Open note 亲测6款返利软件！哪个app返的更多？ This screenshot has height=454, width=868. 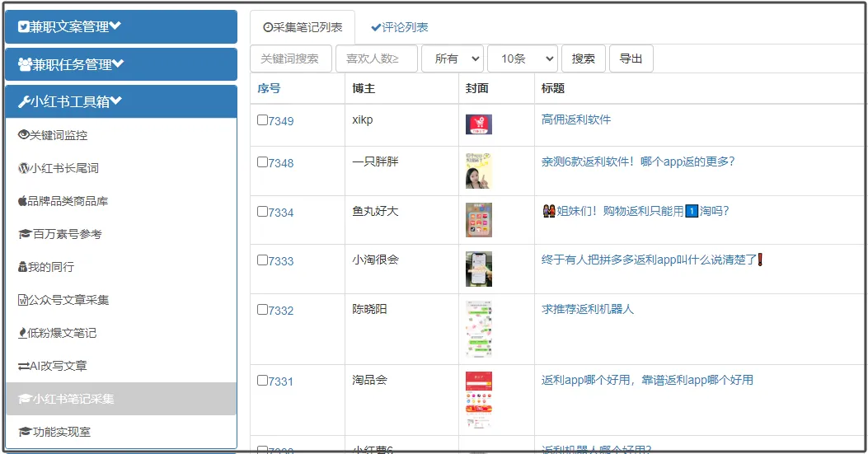coord(638,161)
